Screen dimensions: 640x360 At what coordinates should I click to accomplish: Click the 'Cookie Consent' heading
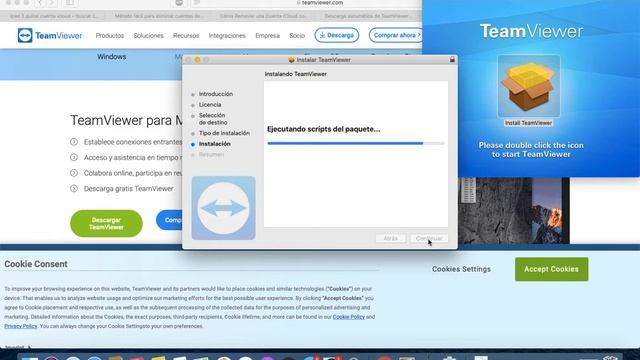(36, 264)
